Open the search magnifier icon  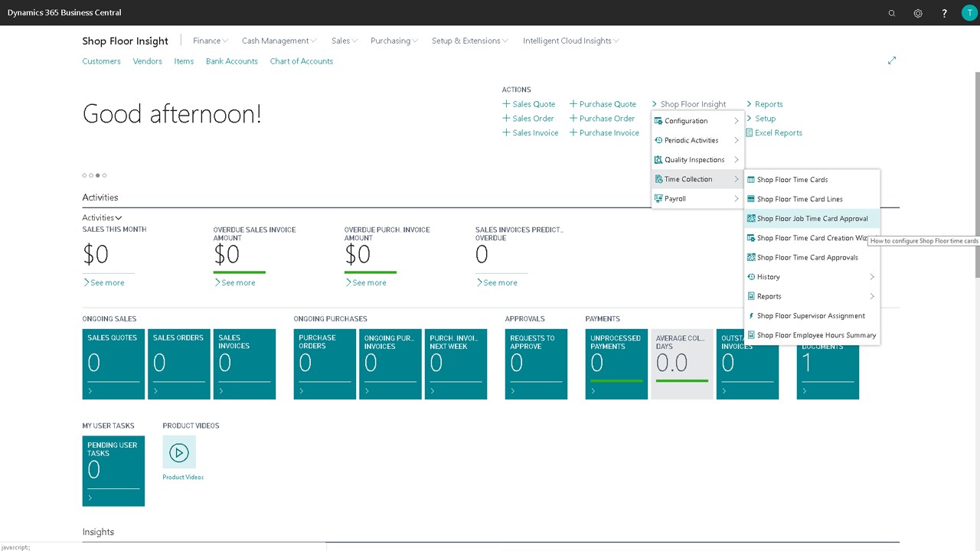click(891, 13)
